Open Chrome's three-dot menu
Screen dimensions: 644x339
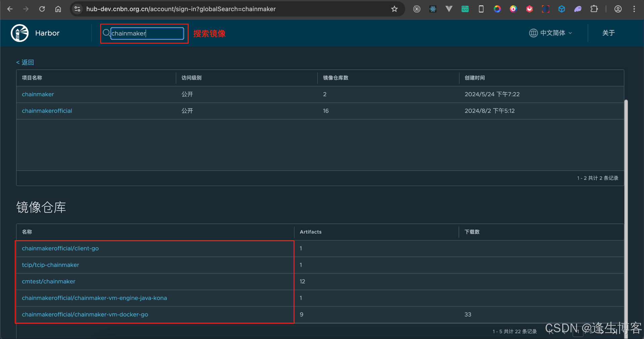point(634,9)
